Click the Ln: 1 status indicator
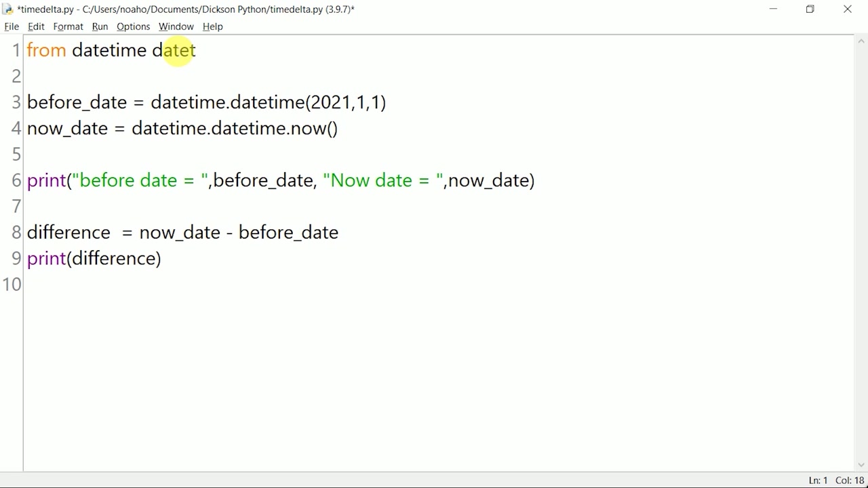The width and height of the screenshot is (868, 488). 818,481
